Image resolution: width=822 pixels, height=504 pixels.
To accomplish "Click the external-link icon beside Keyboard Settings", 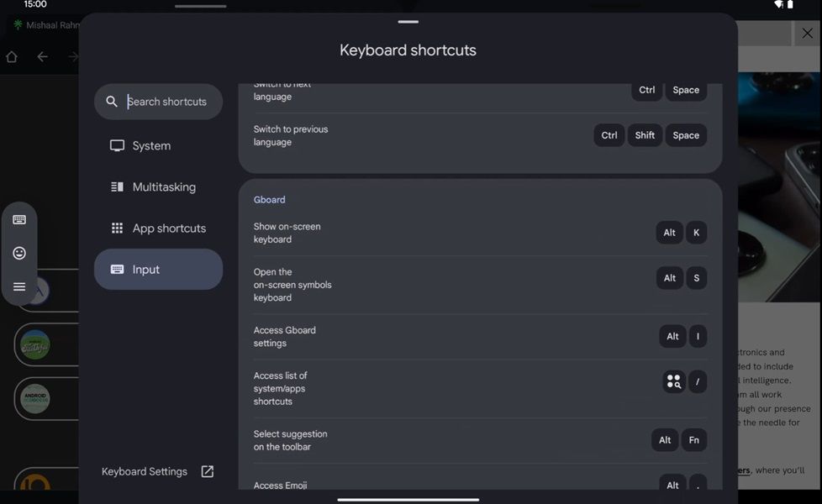I will pyautogui.click(x=208, y=471).
